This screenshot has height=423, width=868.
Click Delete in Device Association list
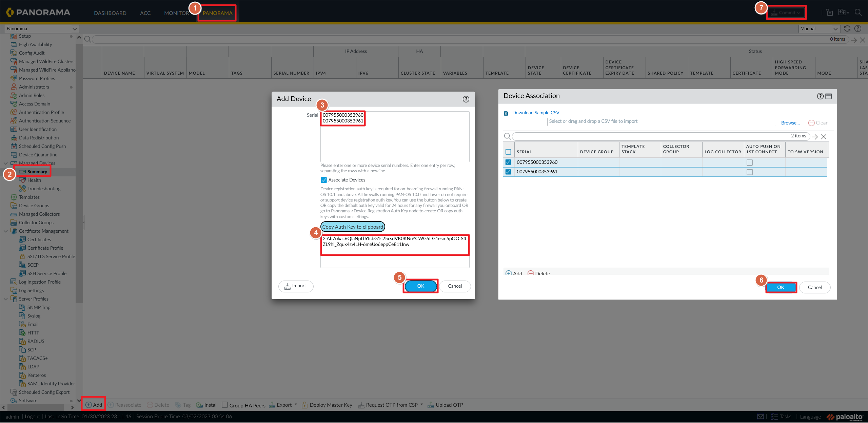coord(539,273)
